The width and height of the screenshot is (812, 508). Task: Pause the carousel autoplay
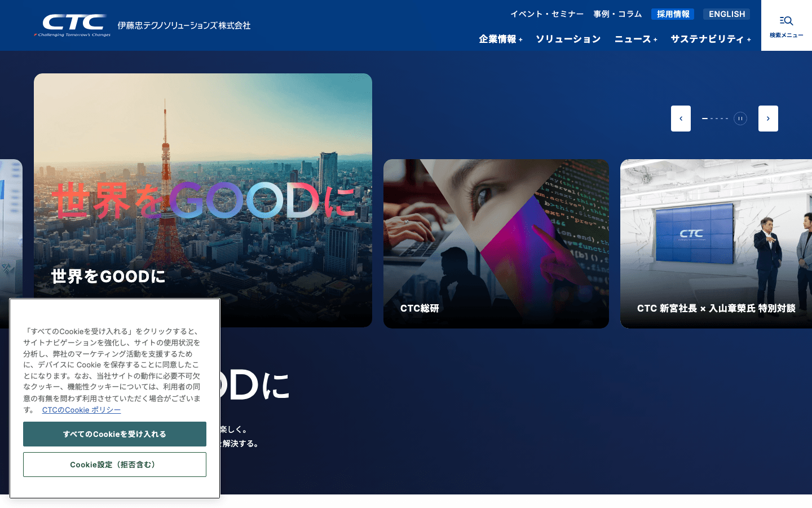tap(740, 119)
